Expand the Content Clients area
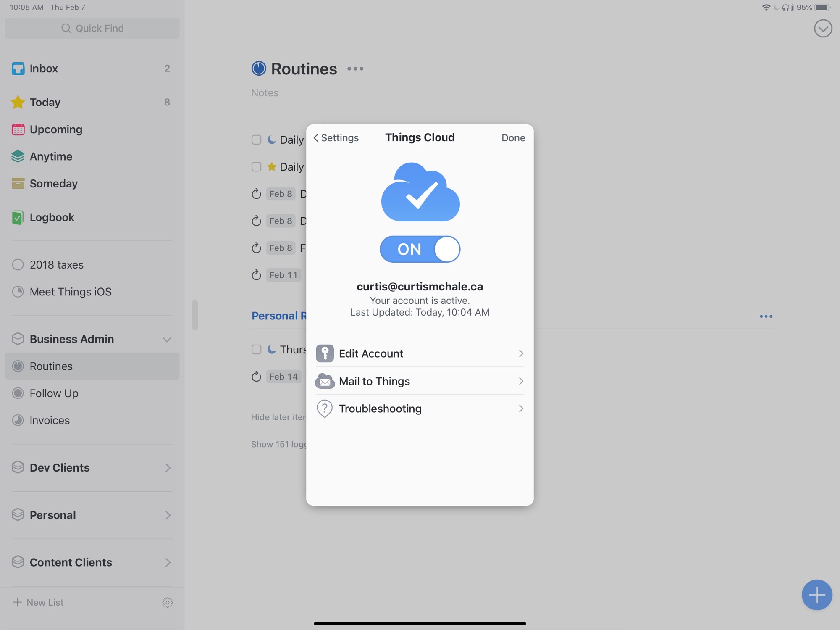The width and height of the screenshot is (840, 630). click(x=167, y=562)
